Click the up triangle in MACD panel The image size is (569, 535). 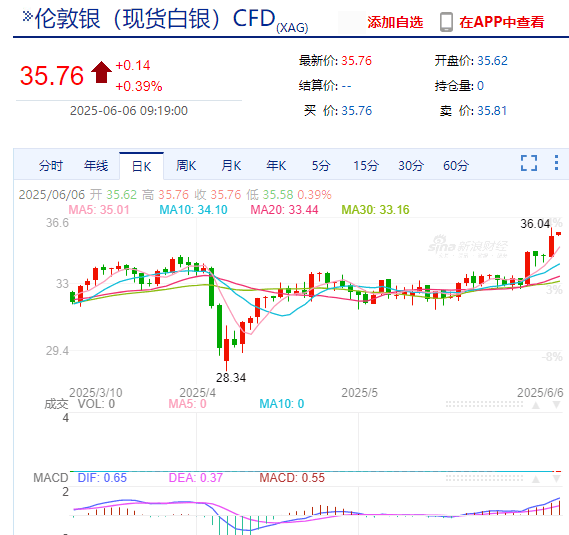click(536, 479)
